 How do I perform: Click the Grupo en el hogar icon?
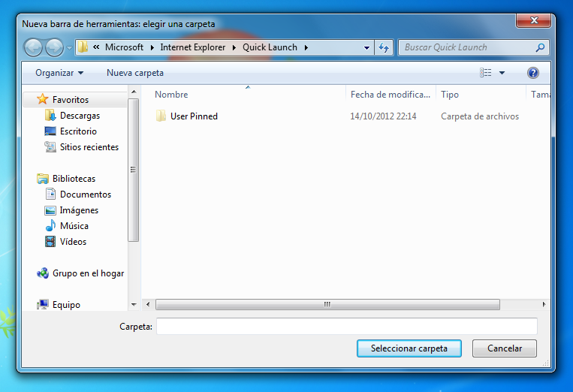point(43,273)
